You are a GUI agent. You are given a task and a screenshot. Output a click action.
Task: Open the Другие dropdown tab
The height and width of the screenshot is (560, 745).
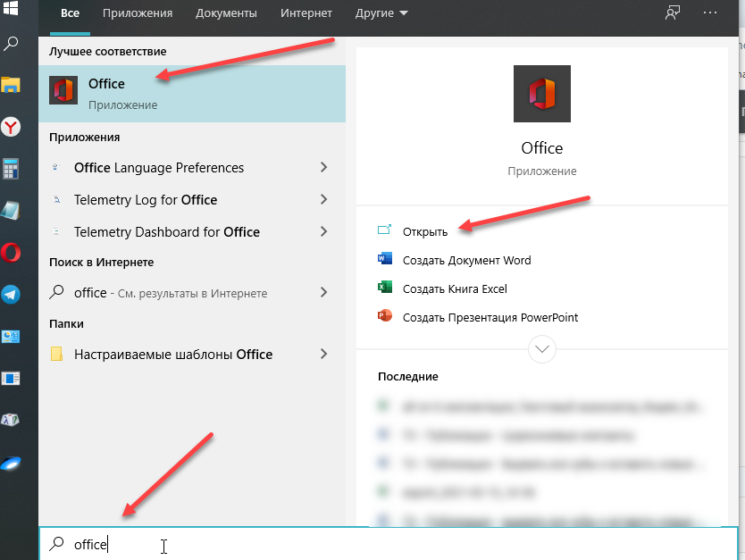381,13
